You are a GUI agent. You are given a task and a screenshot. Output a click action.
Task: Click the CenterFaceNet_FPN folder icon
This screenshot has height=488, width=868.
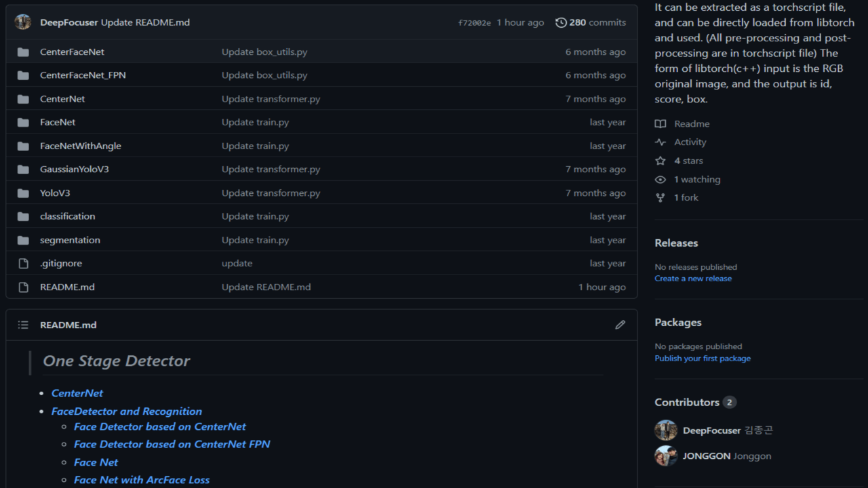coord(23,75)
